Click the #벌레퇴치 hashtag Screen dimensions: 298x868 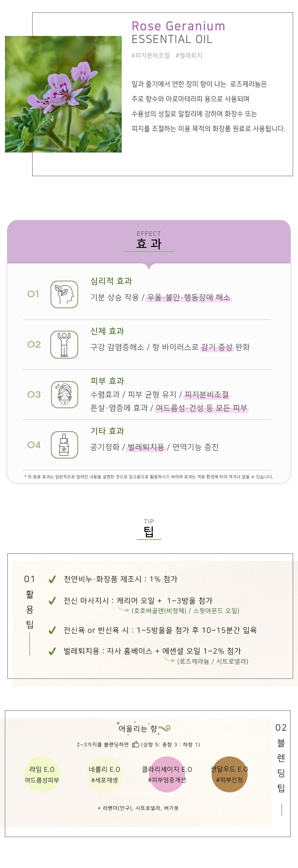click(189, 56)
